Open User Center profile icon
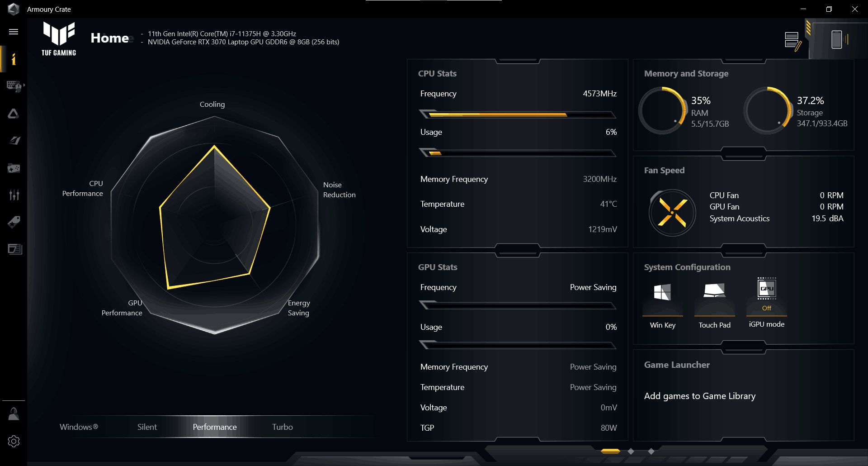Viewport: 868px width, 466px height. point(14,414)
